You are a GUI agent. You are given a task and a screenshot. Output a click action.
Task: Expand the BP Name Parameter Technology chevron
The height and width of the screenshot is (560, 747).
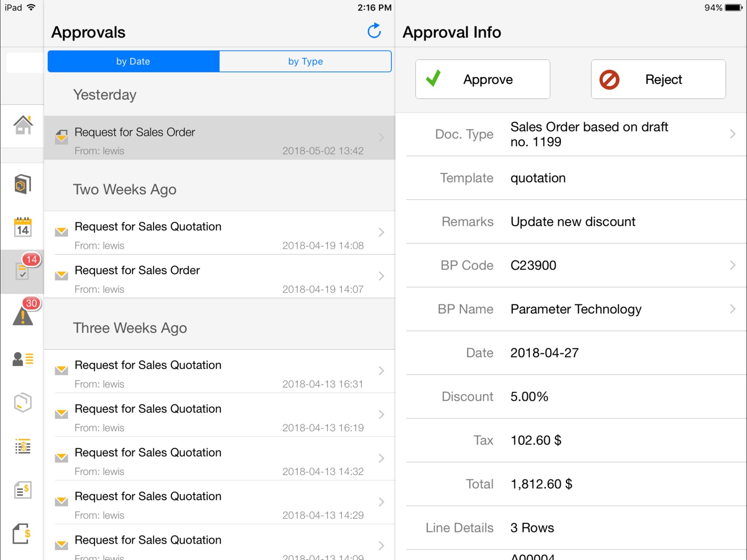pos(733,309)
